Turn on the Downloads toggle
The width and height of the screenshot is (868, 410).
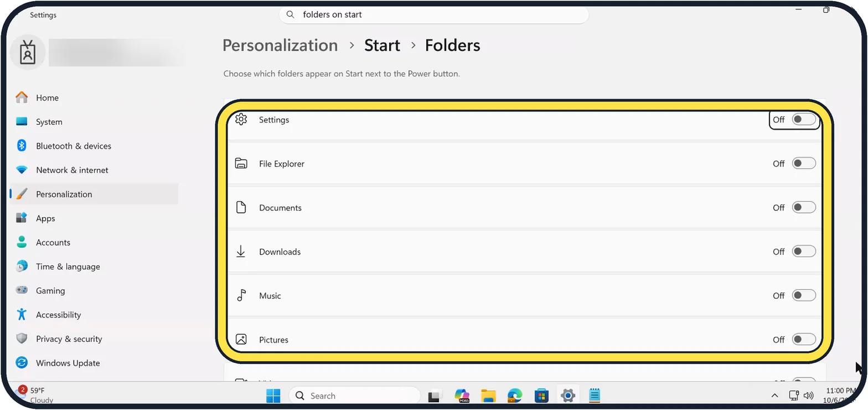[804, 252]
